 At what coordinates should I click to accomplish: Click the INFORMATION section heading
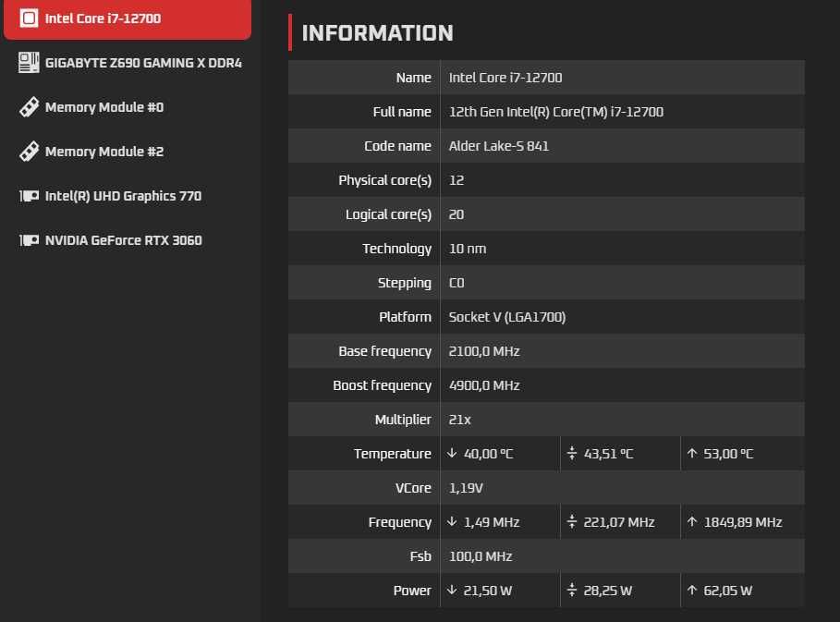tap(377, 33)
